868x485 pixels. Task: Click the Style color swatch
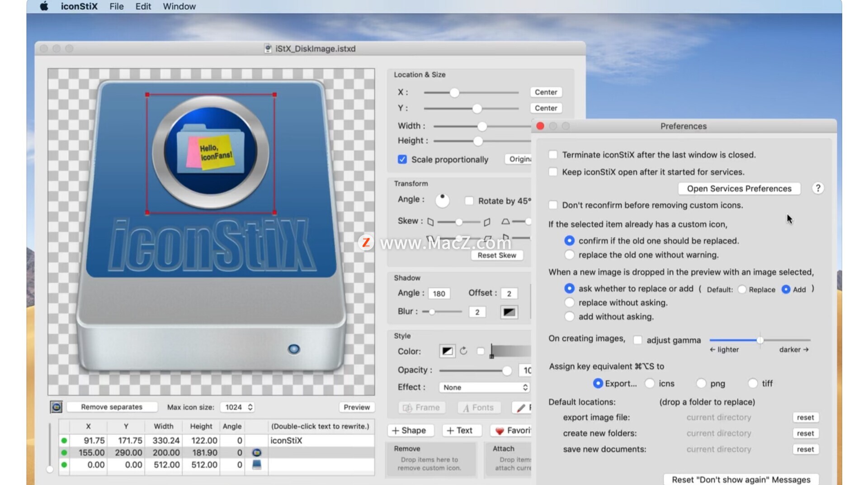pos(447,351)
